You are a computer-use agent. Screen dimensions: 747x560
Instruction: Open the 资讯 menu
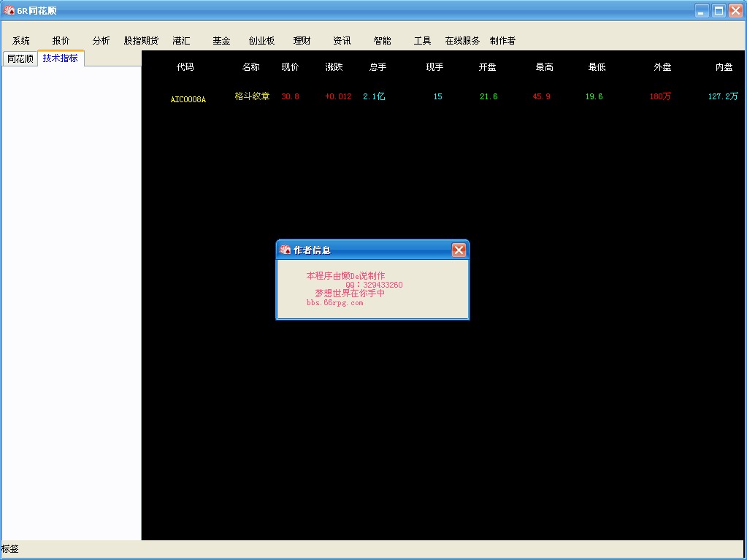click(x=342, y=41)
